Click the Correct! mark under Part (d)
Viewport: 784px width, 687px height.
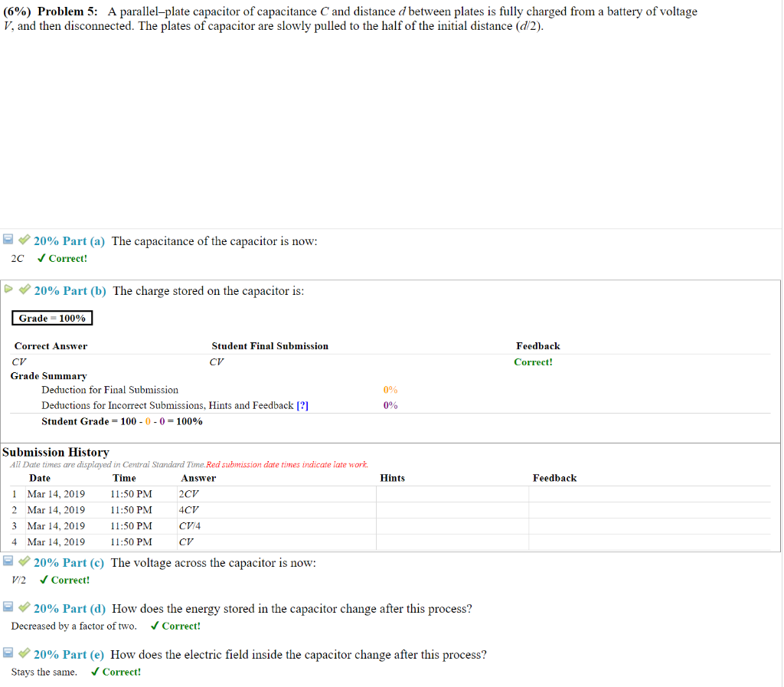pos(175,626)
